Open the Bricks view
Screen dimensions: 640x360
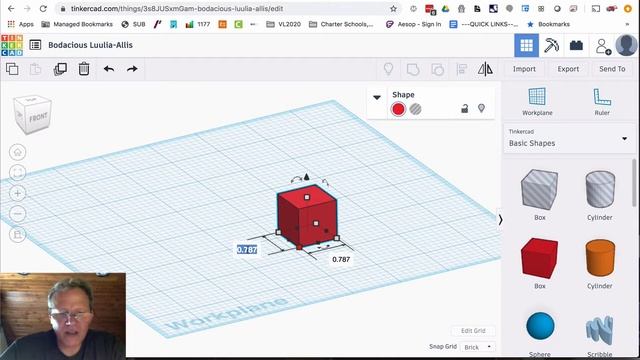pyautogui.click(x=576, y=45)
